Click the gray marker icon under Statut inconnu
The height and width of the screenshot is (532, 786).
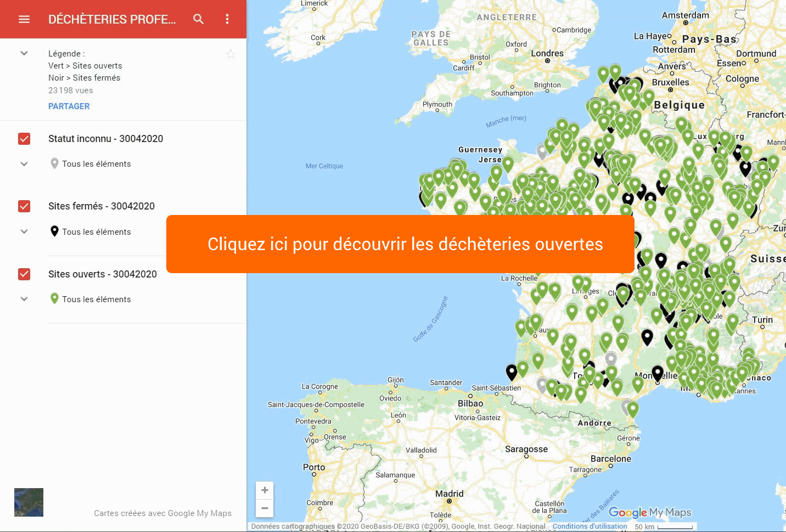tap(54, 163)
